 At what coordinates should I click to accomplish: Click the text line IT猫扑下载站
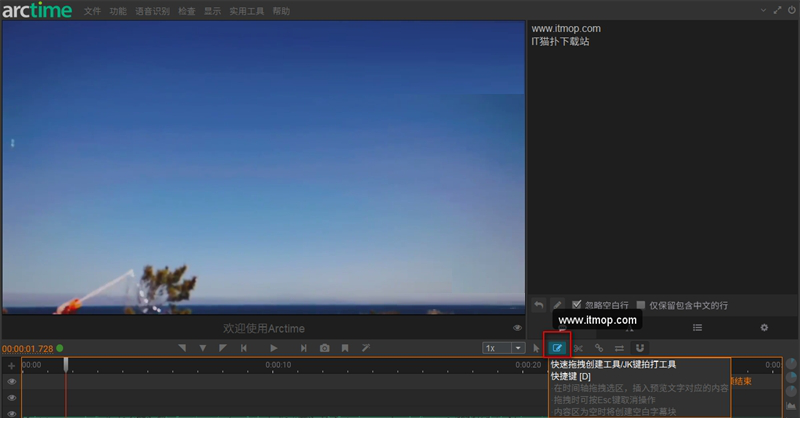(560, 42)
